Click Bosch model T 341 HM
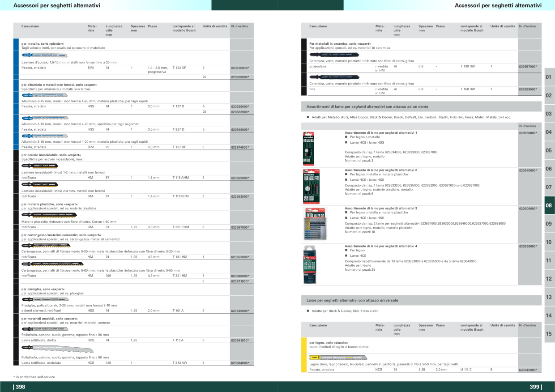555x392 pixels. 180,276
